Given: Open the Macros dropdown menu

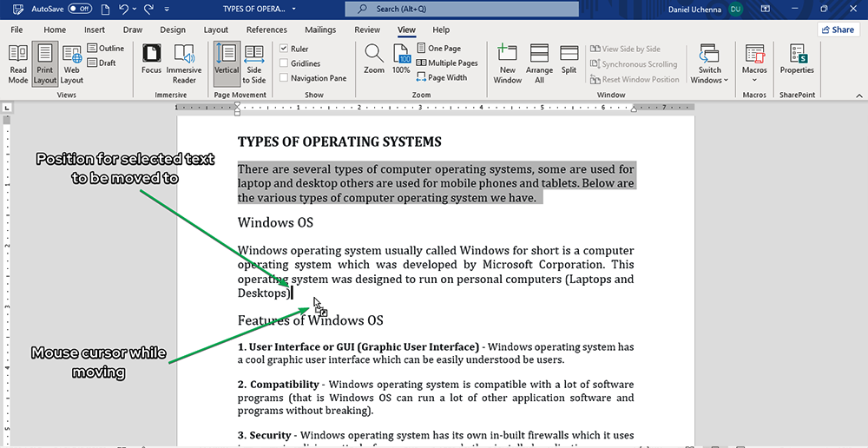Looking at the screenshot, I should (754, 63).
